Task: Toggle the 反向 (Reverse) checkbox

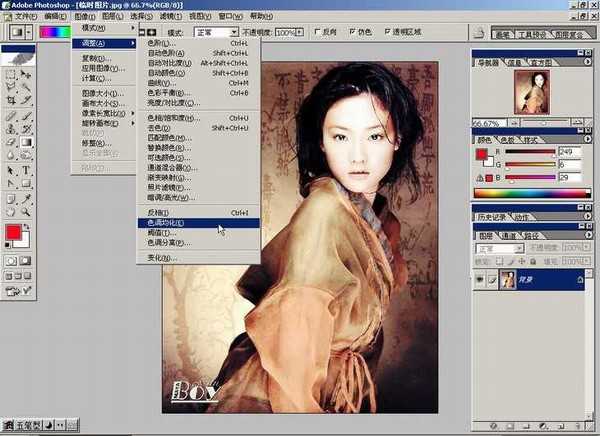Action: pos(315,32)
